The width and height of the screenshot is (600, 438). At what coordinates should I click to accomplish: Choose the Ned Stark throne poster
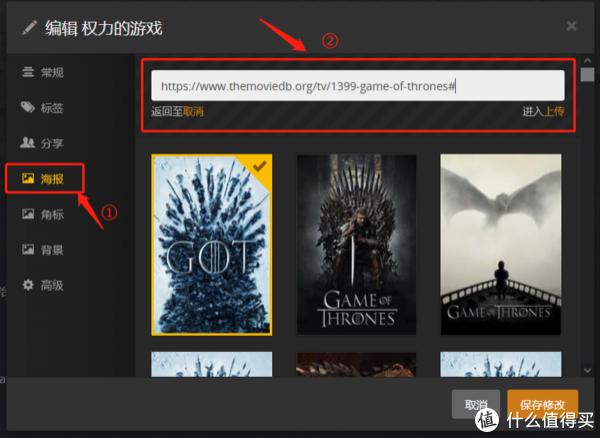click(356, 244)
